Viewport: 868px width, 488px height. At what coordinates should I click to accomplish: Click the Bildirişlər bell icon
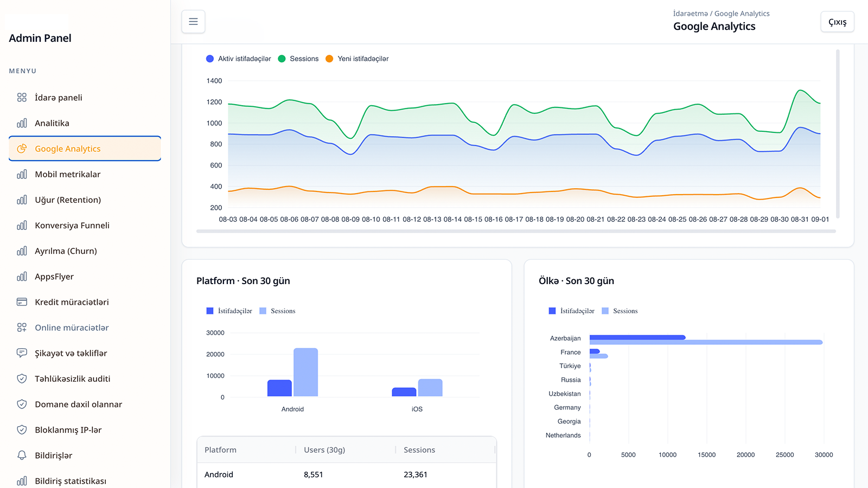click(x=22, y=455)
